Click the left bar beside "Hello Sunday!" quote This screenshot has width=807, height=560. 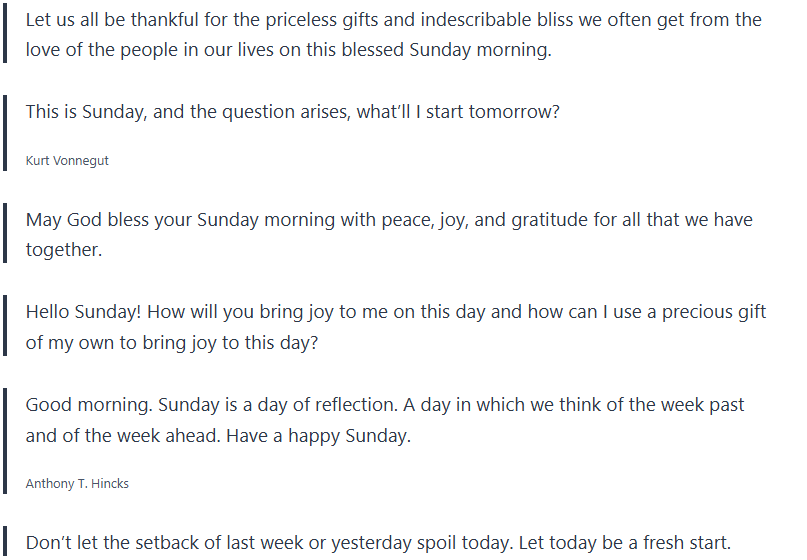(5, 327)
